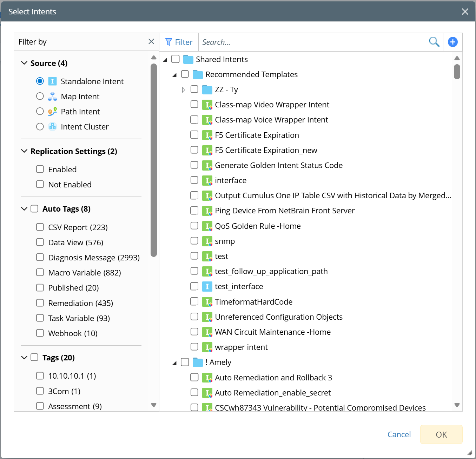
Task: Click the magnifier search icon
Action: tap(434, 42)
